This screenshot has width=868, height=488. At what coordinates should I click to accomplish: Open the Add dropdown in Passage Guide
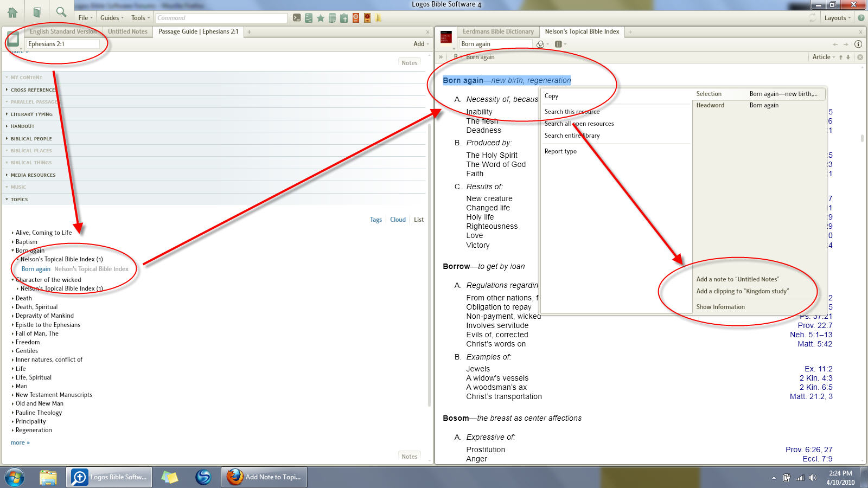(x=421, y=44)
